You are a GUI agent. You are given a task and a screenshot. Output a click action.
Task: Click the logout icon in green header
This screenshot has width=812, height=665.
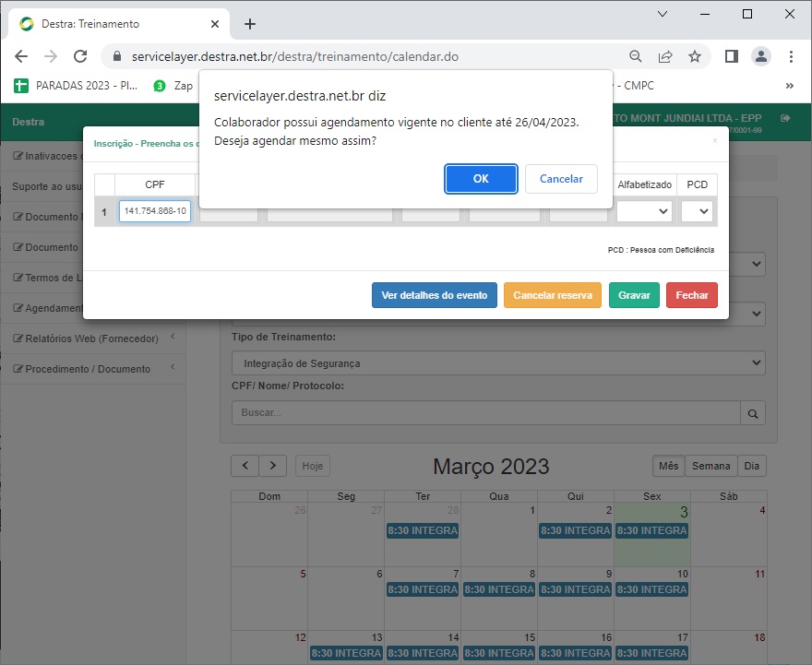coord(785,119)
